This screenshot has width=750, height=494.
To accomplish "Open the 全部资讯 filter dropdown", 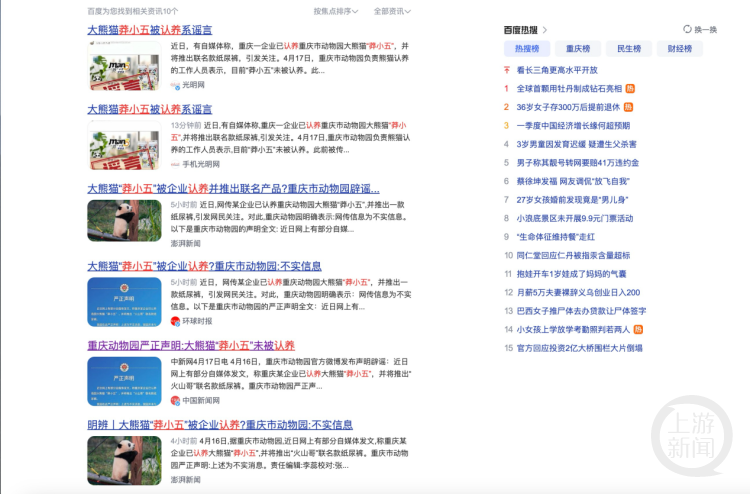I will [392, 11].
